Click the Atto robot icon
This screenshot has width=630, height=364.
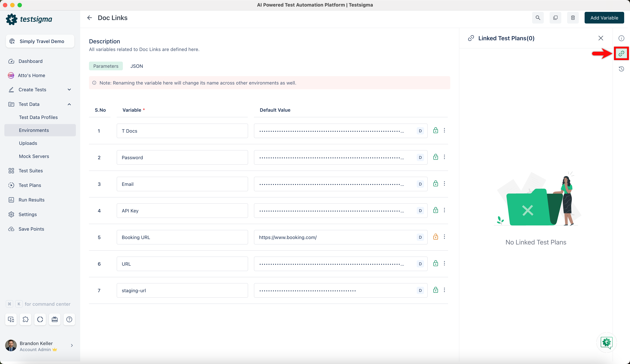[x=11, y=75]
